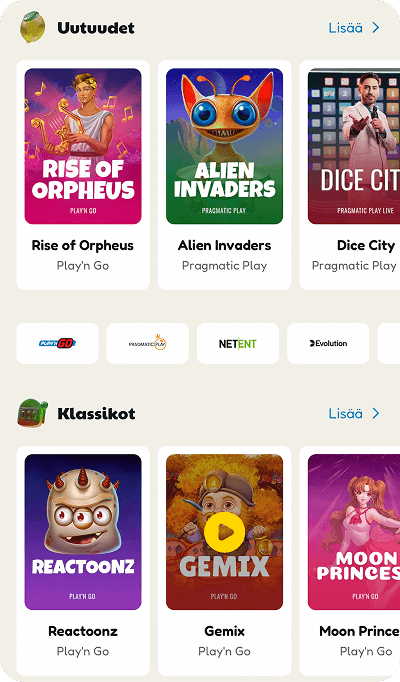The width and height of the screenshot is (400, 682).
Task: Select the Play'n GO provider logo
Action: pos(57,343)
